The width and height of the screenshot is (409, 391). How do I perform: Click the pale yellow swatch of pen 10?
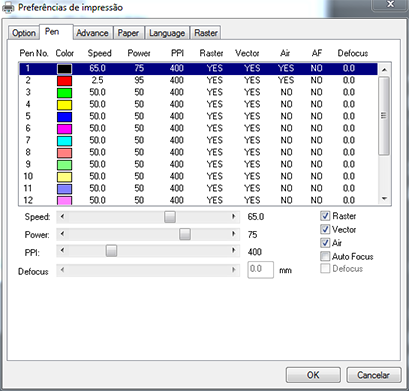tap(64, 177)
